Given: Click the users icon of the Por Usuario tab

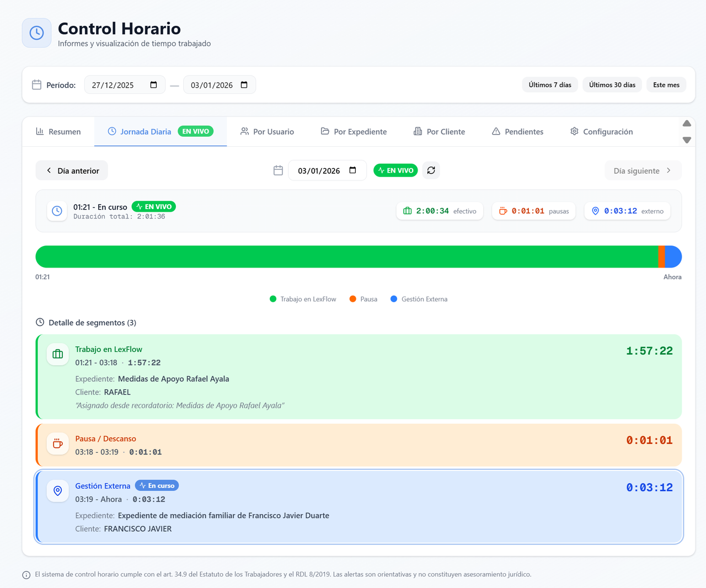Looking at the screenshot, I should coord(244,131).
